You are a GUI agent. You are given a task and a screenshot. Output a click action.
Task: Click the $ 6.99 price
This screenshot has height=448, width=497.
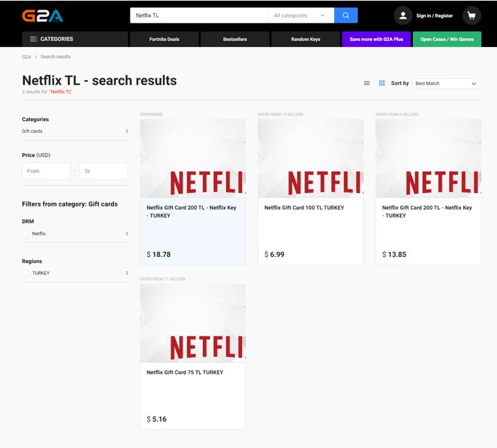(274, 254)
